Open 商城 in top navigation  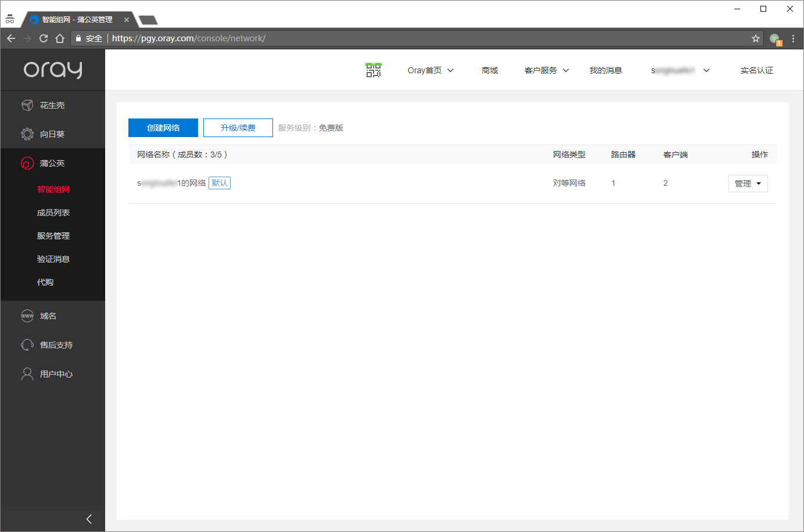pyautogui.click(x=490, y=70)
